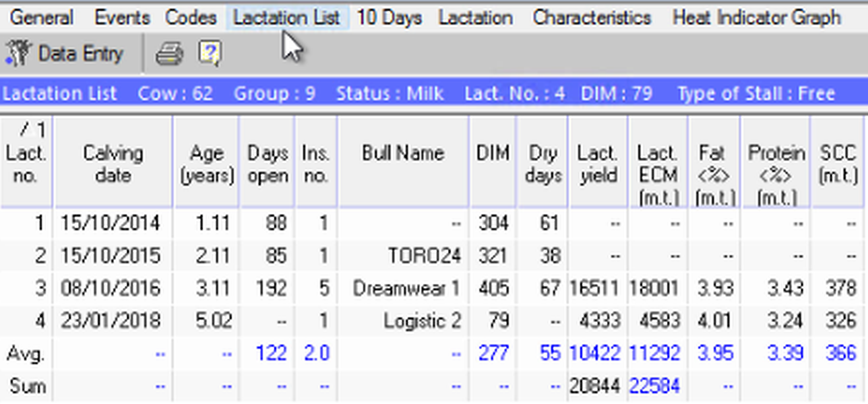868x404 pixels.
Task: Open the Heat Indicator Graph tab
Action: [757, 18]
